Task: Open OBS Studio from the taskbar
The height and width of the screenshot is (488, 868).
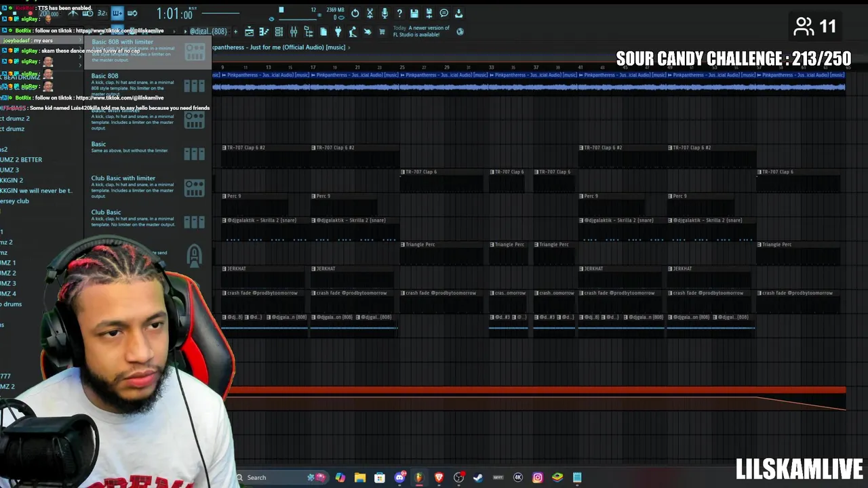Action: click(x=458, y=477)
